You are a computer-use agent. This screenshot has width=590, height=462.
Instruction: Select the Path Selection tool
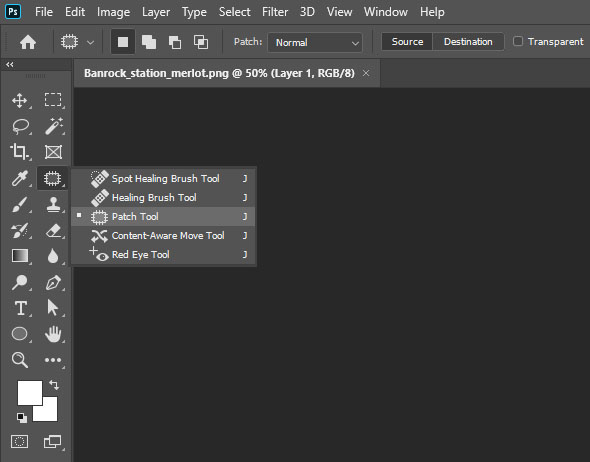[53, 307]
